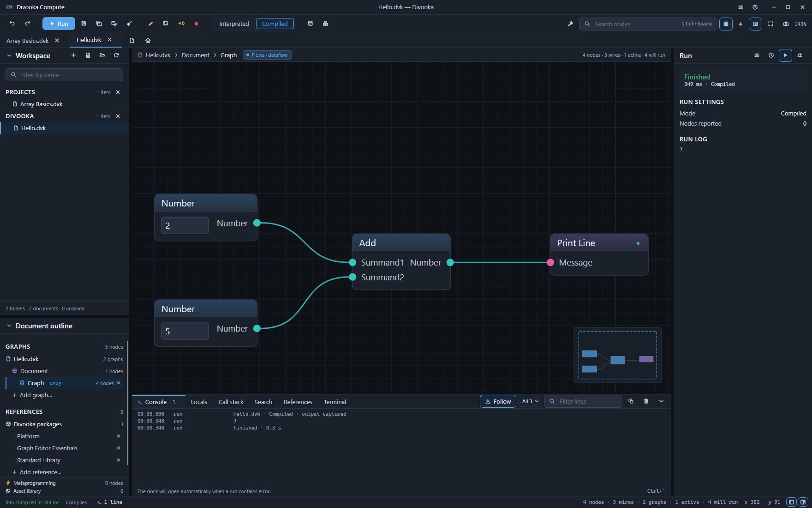Image resolution: width=812 pixels, height=508 pixels.
Task: Copy console output with the copy icon
Action: coord(631,401)
